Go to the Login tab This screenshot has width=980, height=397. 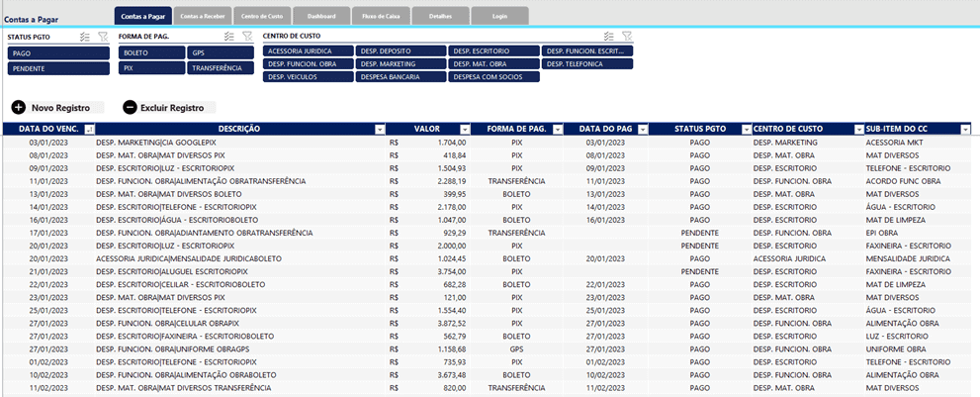[x=499, y=16]
